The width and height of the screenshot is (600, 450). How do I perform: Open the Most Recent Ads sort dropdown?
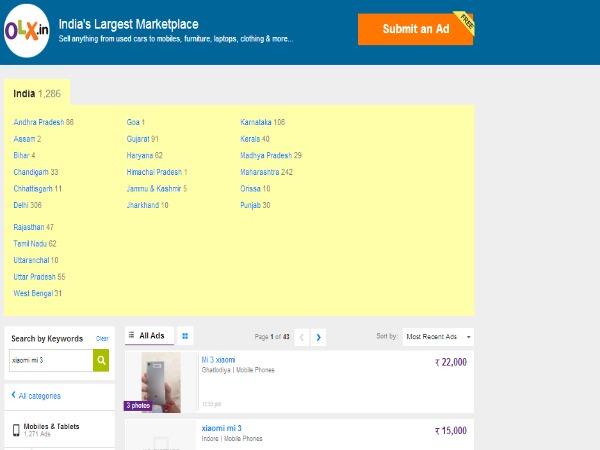438,337
